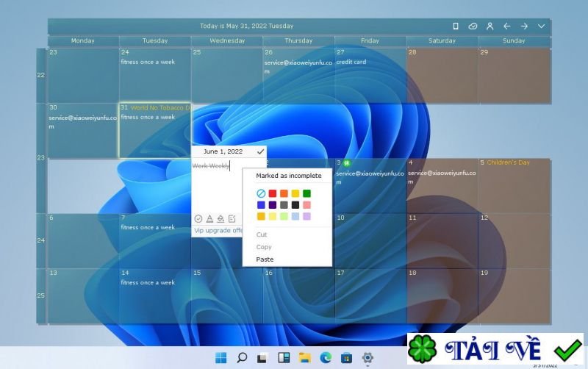Open the fitness once a week entry on 24
This screenshot has height=369, width=588.
coord(148,62)
